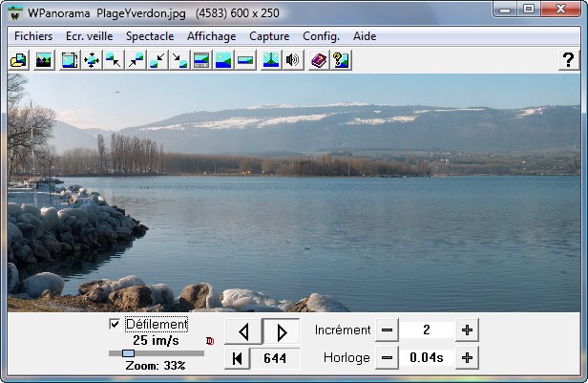Screen dimensions: 588x383
Task: Click the full-height landscape view icon
Action: (223, 60)
